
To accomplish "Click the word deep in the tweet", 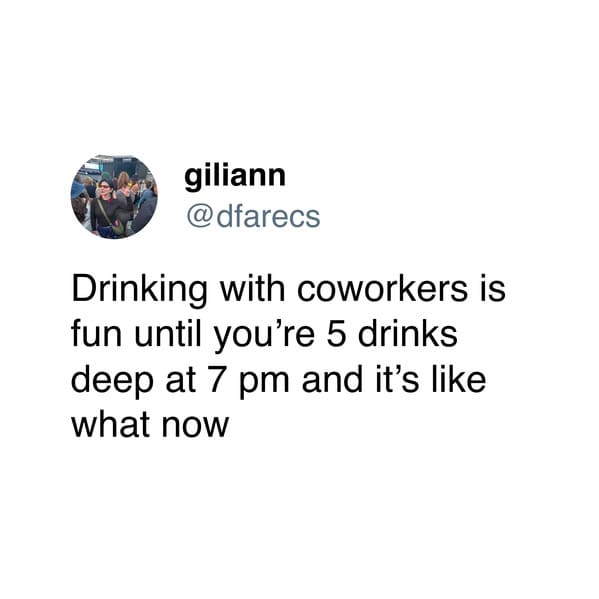I will coord(112,382).
